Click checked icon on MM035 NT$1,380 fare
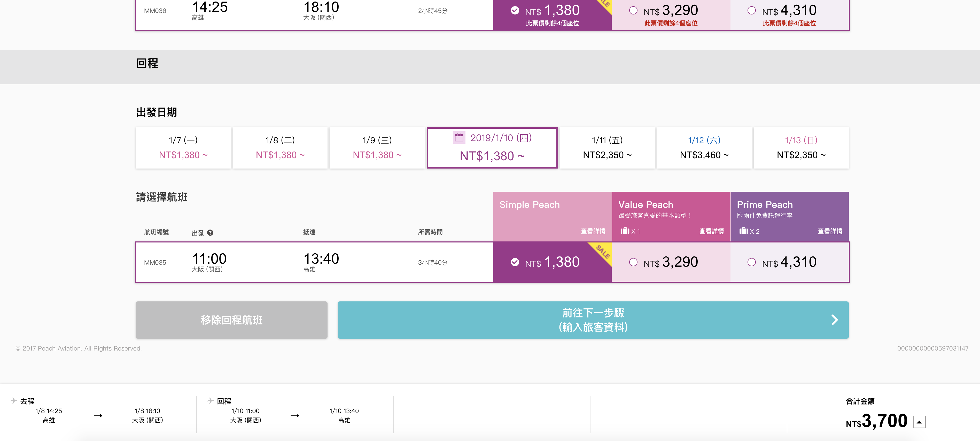The image size is (980, 441). (x=515, y=262)
